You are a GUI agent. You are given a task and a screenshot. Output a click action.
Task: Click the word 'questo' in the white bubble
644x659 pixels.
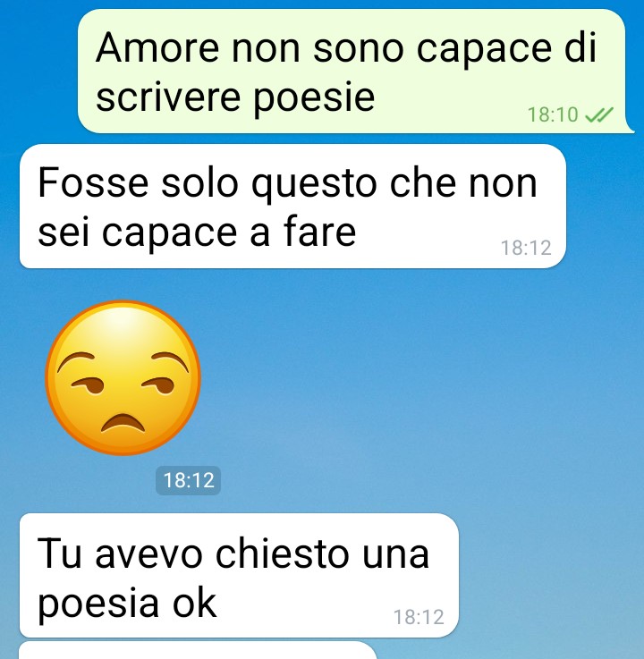point(315,184)
